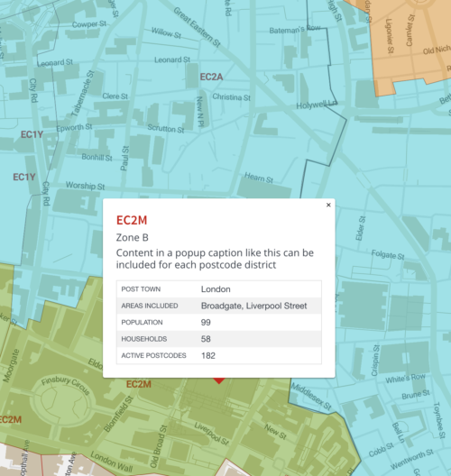Click the Tabernacle St label
The height and width of the screenshot is (476, 451).
click(83, 93)
